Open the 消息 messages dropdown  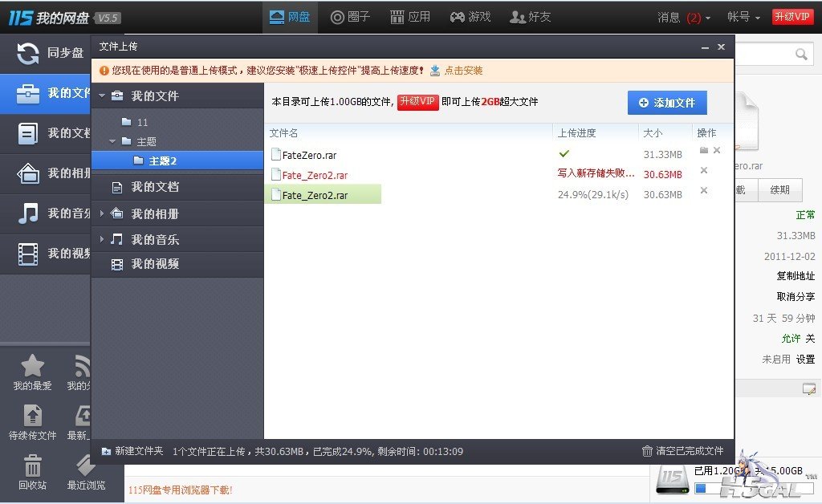coord(684,18)
